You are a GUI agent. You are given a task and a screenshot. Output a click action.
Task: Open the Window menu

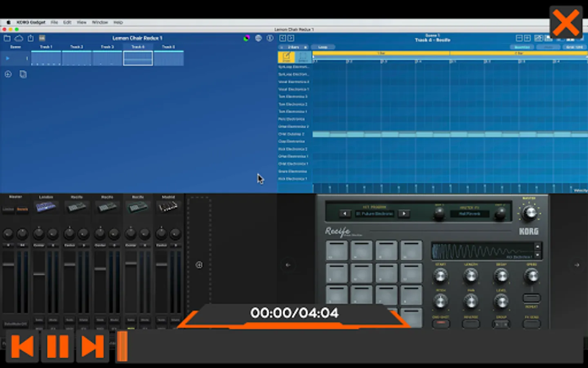(100, 22)
